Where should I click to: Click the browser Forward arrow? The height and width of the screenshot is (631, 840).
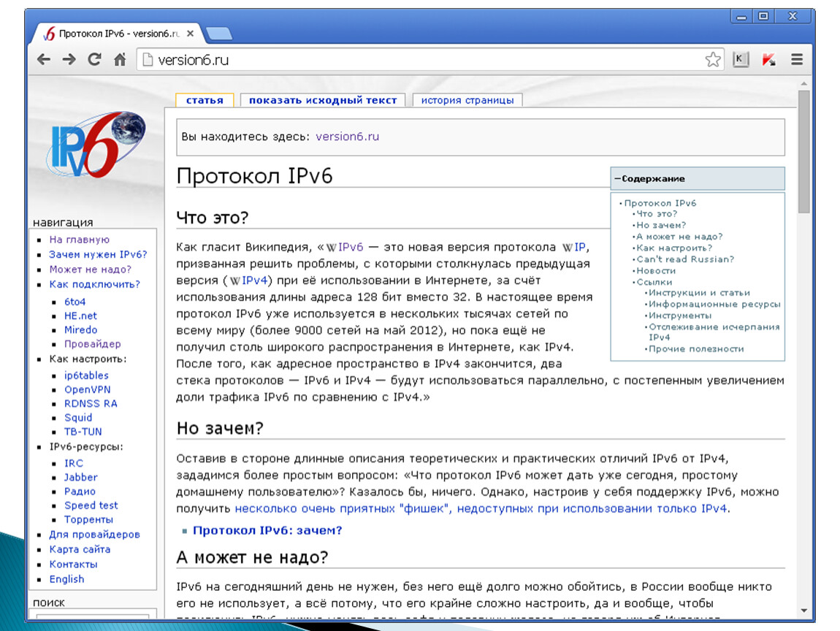pyautogui.click(x=69, y=60)
